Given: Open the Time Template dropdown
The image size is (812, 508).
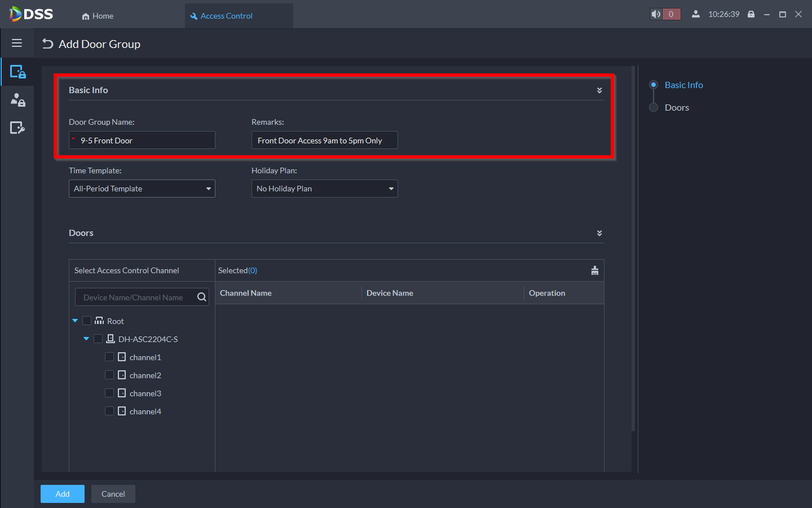Looking at the screenshot, I should click(142, 189).
